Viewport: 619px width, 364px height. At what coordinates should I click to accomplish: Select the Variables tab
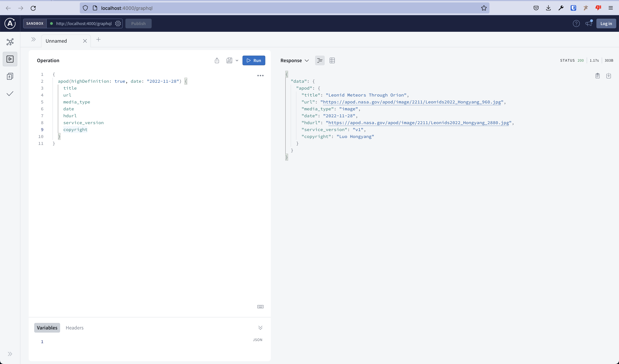click(x=47, y=328)
